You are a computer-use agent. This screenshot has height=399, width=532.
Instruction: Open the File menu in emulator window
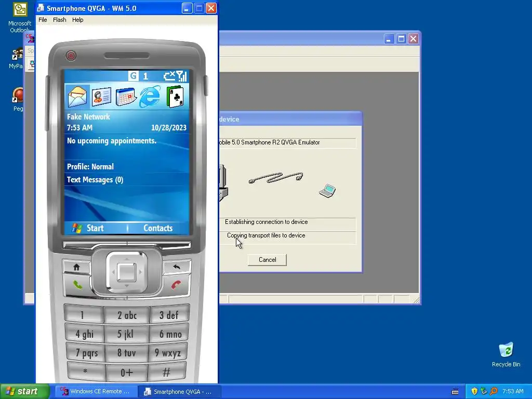point(43,20)
